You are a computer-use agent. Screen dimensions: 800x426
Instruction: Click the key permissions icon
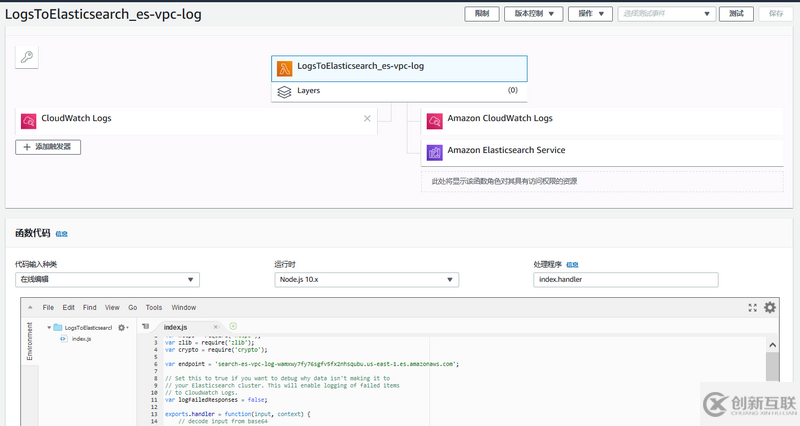[x=27, y=57]
